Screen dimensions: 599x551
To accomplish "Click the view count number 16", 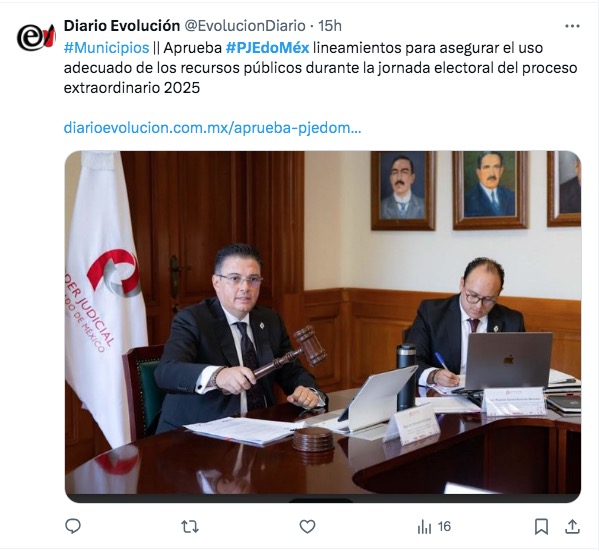I will (x=444, y=527).
